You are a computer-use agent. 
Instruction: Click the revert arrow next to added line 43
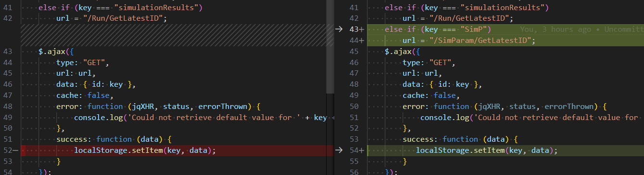(339, 29)
